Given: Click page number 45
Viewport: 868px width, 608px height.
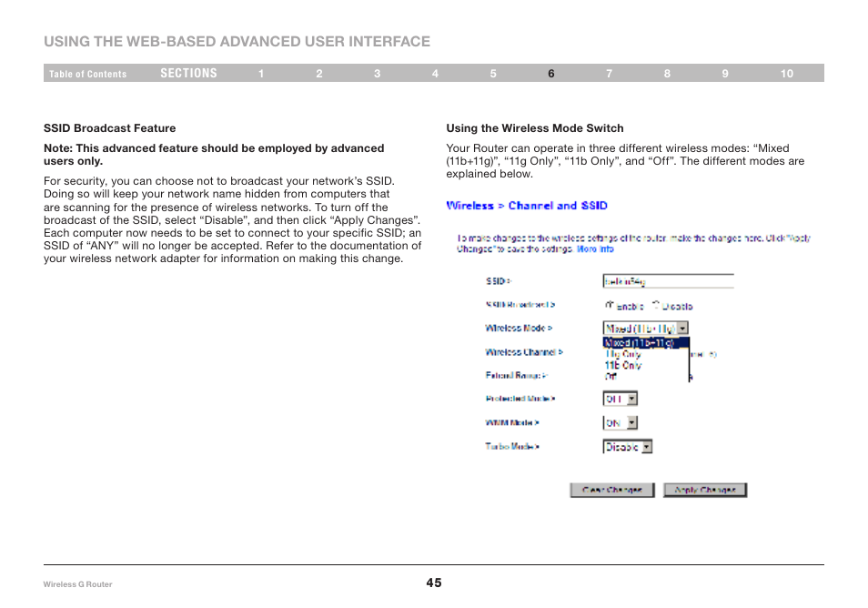Looking at the screenshot, I should pos(434,583).
